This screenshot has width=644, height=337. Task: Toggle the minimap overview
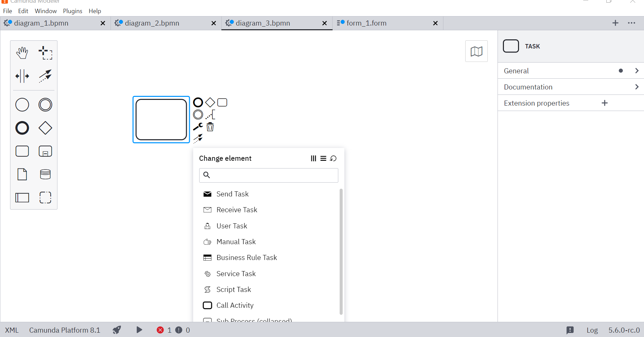[x=476, y=51]
